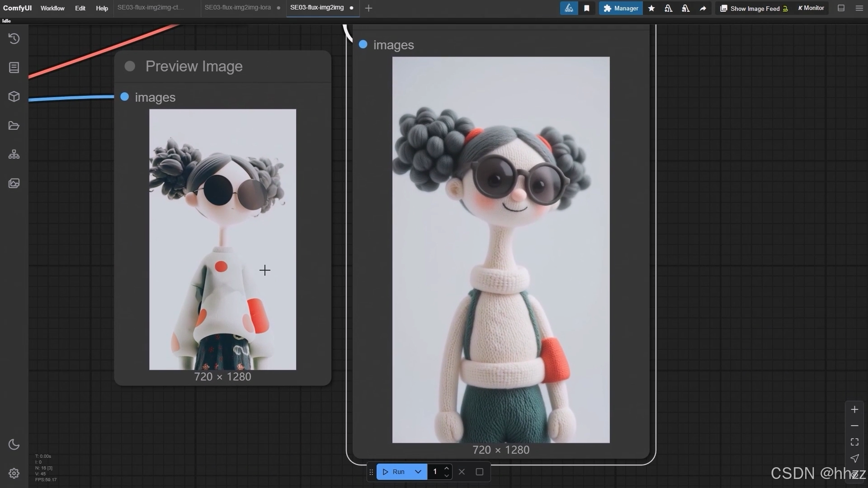The image size is (868, 488).
Task: Click the small preview image thumbnail
Action: click(222, 239)
